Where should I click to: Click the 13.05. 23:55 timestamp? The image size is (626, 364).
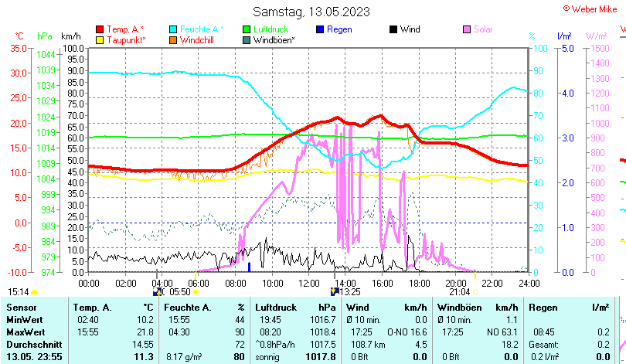[x=34, y=357]
